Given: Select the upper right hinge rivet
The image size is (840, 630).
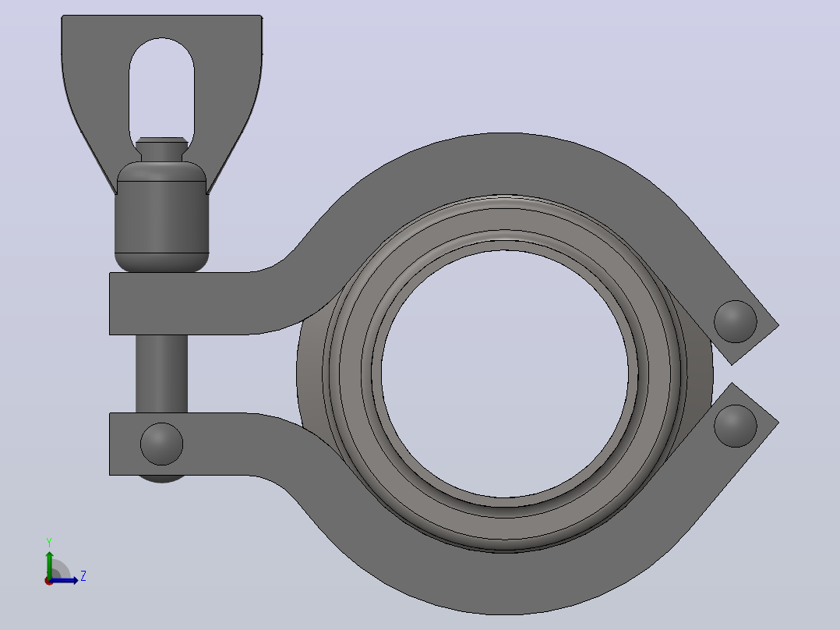Looking at the screenshot, I should coord(736,322).
